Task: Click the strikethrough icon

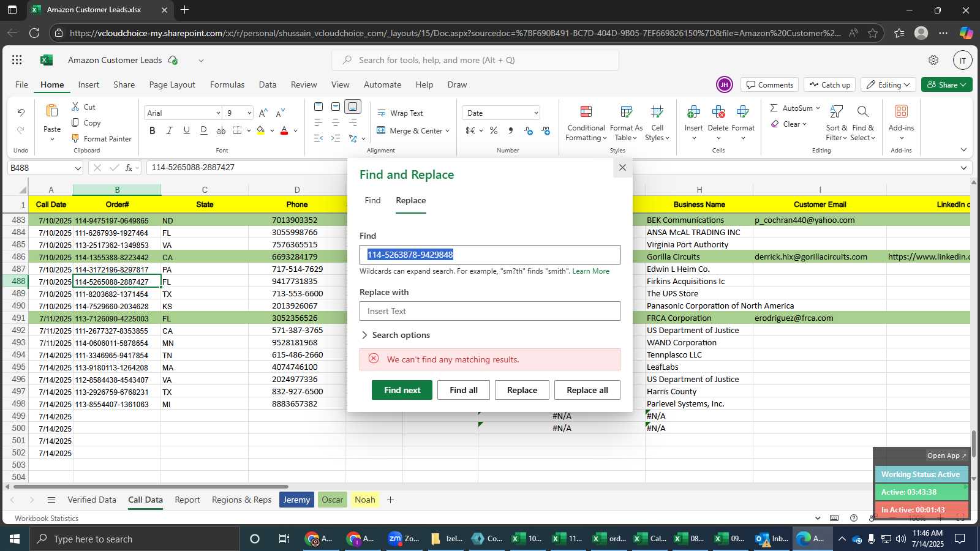Action: coord(221,130)
